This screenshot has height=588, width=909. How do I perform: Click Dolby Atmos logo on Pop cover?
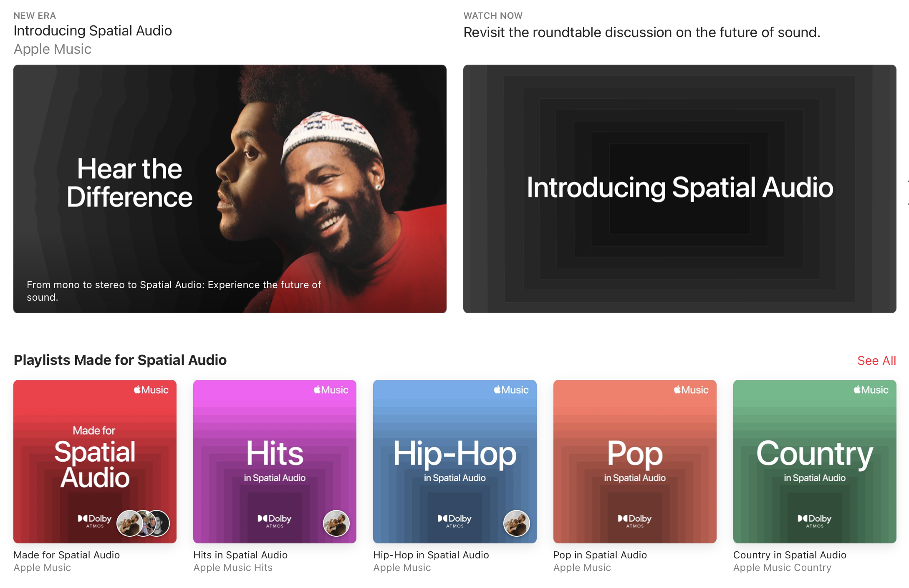pos(634,520)
